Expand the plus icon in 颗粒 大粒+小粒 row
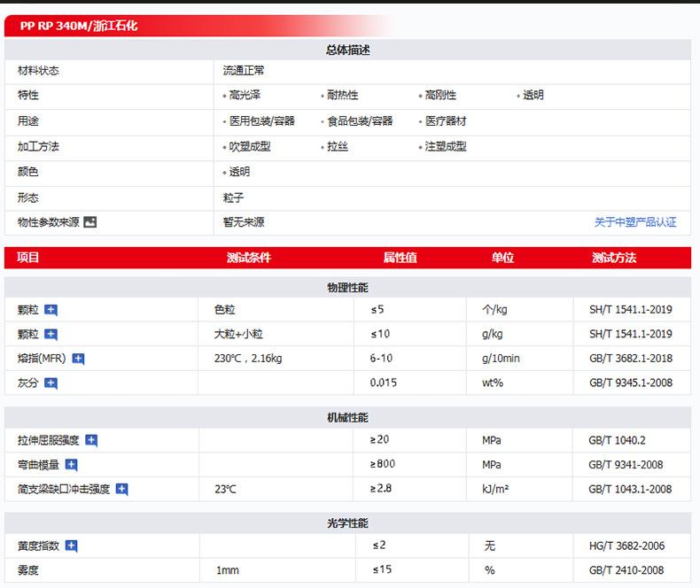 [51, 334]
